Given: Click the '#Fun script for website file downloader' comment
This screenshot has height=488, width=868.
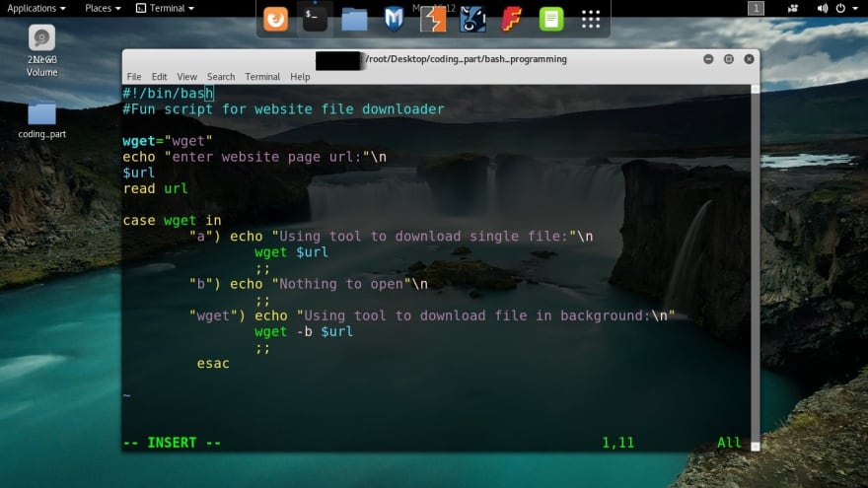Looking at the screenshot, I should coord(283,109).
